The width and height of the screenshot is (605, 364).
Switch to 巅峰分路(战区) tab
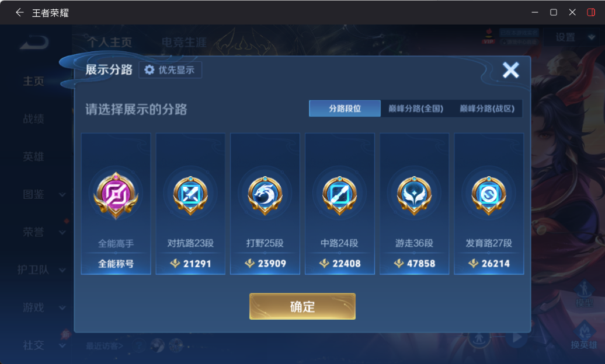point(487,108)
